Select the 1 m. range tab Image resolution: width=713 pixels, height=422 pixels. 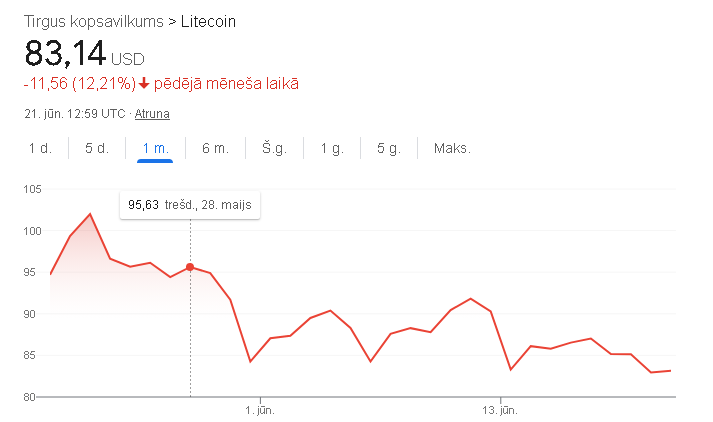155,148
